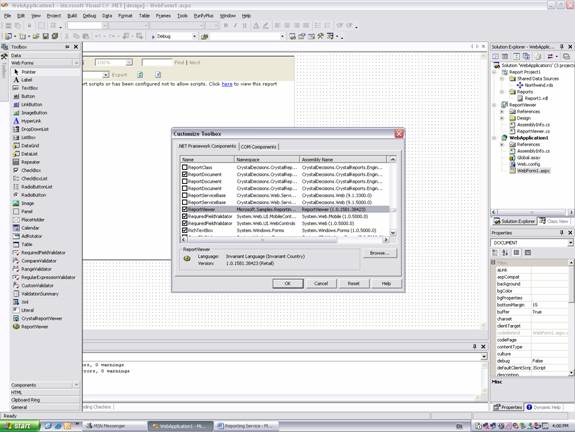
Task: Click the component list scroll down arrow
Action: coord(393,233)
